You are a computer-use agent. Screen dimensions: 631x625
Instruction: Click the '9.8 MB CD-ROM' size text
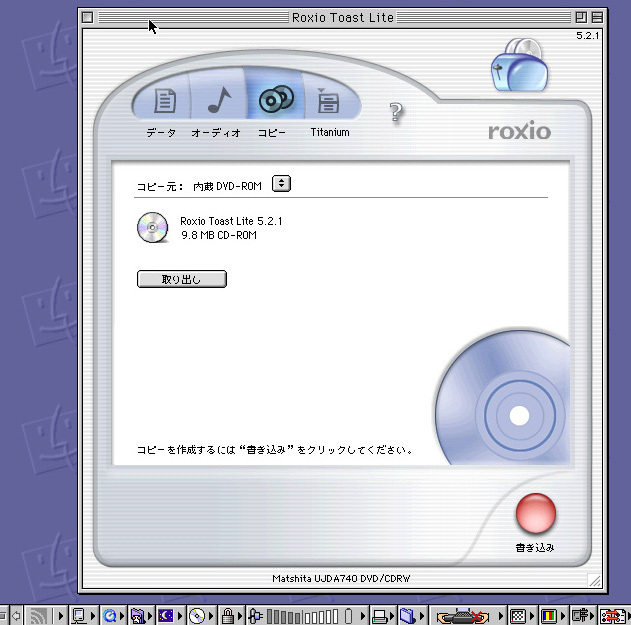click(219, 235)
